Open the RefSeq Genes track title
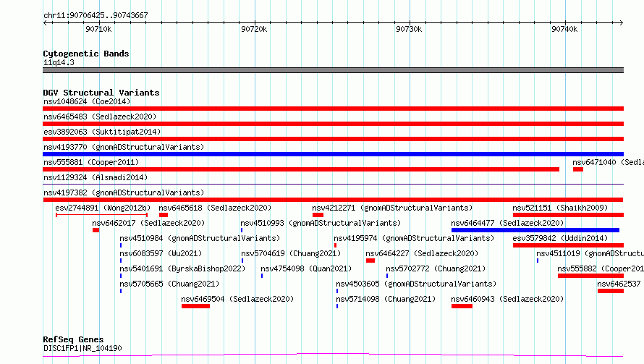 (x=73, y=339)
